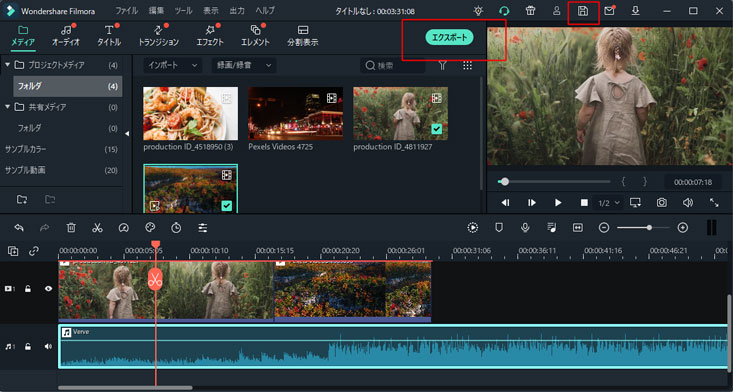Select サンプル動画 in the sidebar
The height and width of the screenshot is (392, 733).
click(x=25, y=170)
